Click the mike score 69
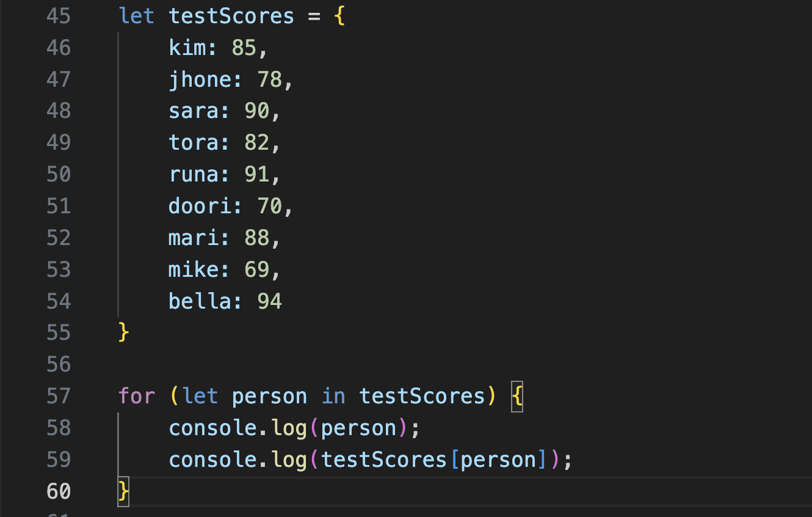Image resolution: width=812 pixels, height=517 pixels. tap(256, 270)
